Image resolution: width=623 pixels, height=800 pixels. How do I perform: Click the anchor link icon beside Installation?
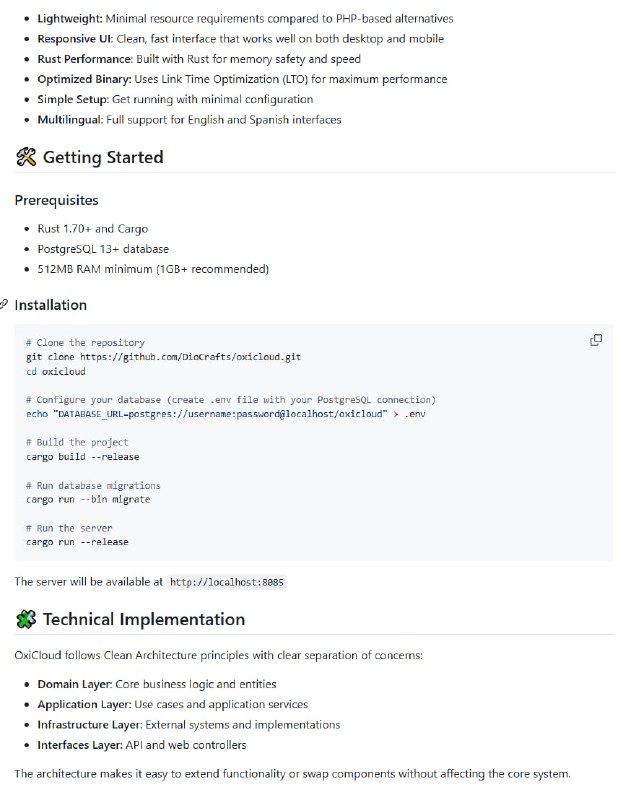(x=4, y=304)
